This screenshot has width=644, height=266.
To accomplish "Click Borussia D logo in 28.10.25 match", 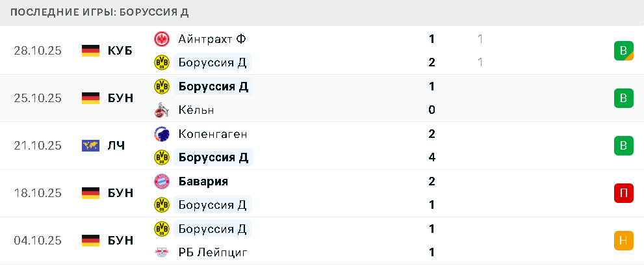I will 161,62.
